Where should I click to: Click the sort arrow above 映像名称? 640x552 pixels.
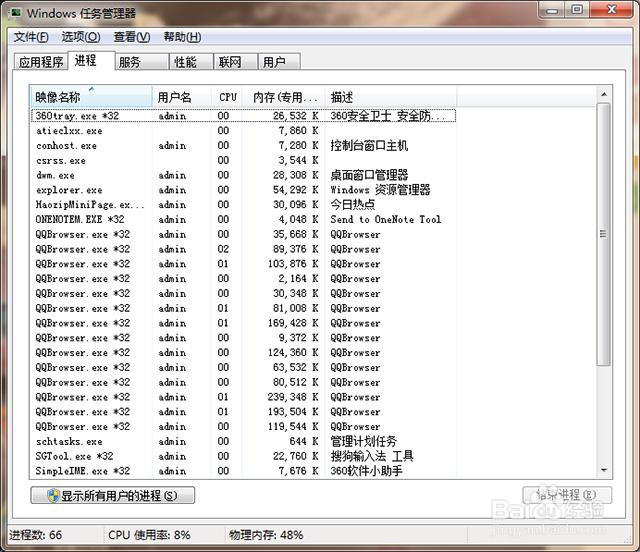click(x=92, y=89)
